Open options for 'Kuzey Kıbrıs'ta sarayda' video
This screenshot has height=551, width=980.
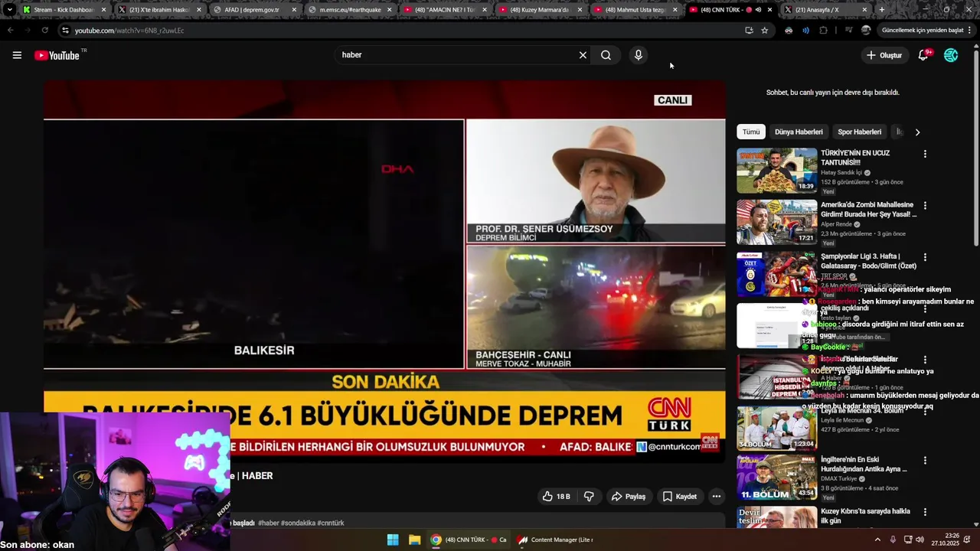(x=925, y=512)
